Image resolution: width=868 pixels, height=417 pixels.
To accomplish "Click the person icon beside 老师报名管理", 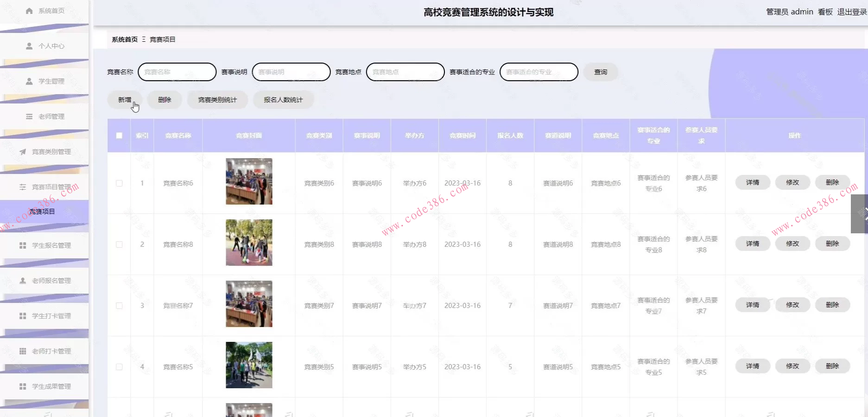I will pos(23,281).
